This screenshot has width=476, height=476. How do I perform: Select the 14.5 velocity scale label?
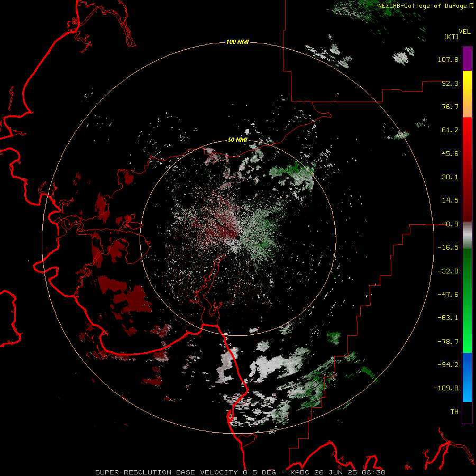450,200
